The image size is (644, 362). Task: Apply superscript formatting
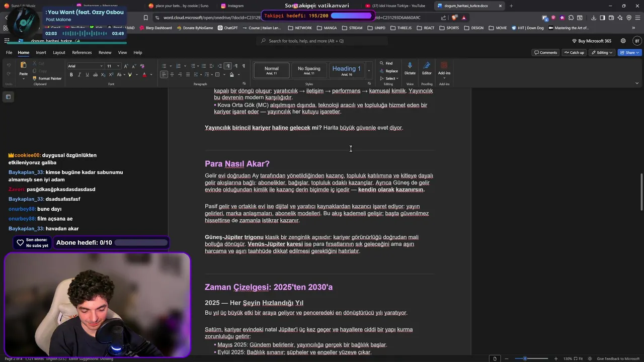pos(111,74)
